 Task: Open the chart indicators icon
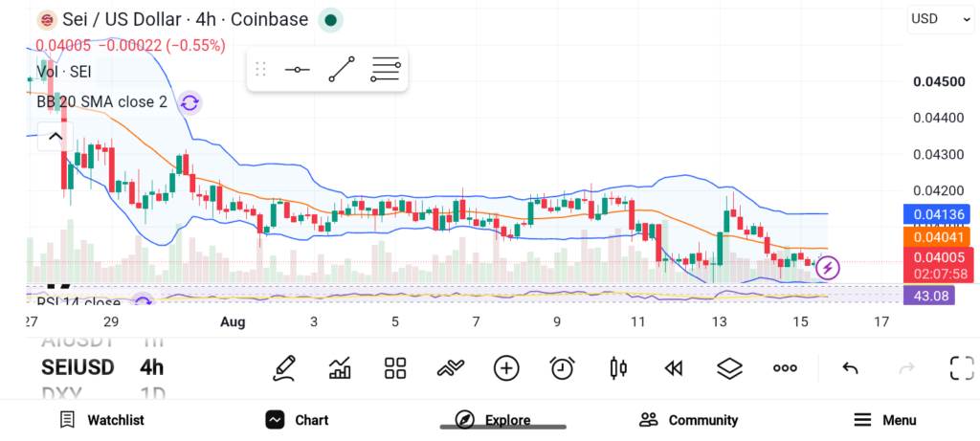coord(340,368)
